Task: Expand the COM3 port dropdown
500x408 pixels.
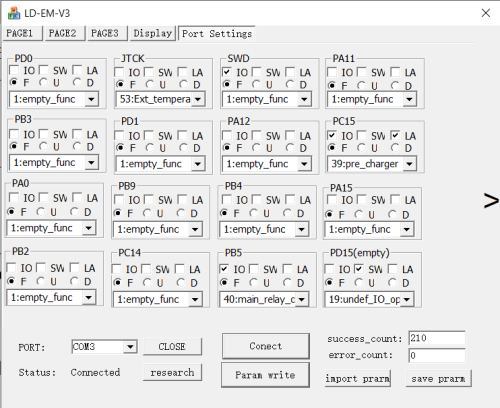Action: tap(130, 347)
